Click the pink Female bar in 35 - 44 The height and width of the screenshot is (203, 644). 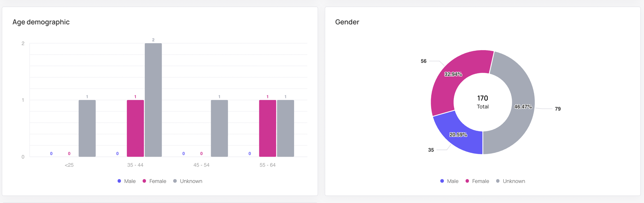pyautogui.click(x=135, y=128)
